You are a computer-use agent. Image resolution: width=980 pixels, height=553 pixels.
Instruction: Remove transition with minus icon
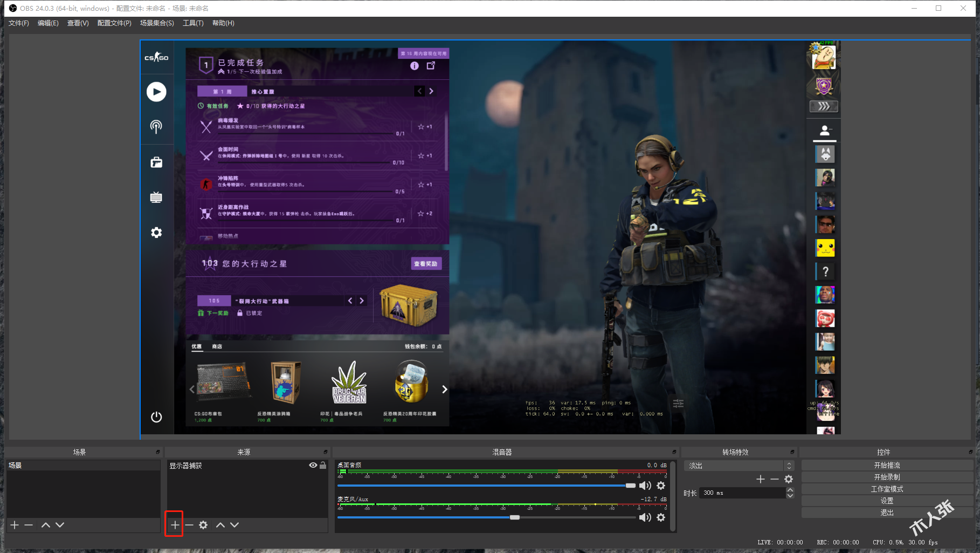click(775, 479)
